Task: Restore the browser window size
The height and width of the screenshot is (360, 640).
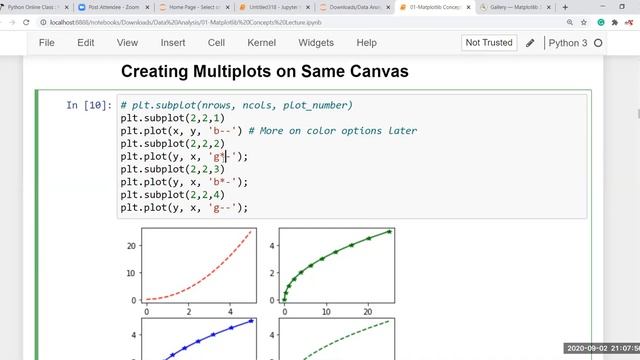Action: pos(622,7)
